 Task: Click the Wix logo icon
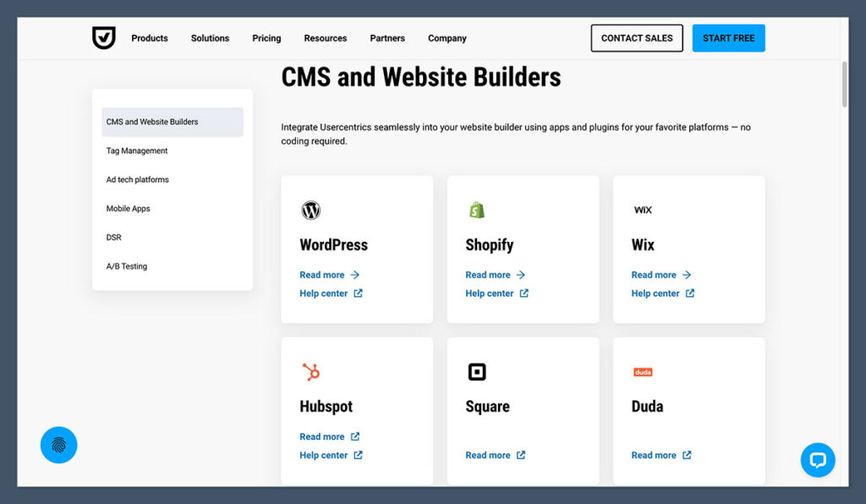[643, 210]
